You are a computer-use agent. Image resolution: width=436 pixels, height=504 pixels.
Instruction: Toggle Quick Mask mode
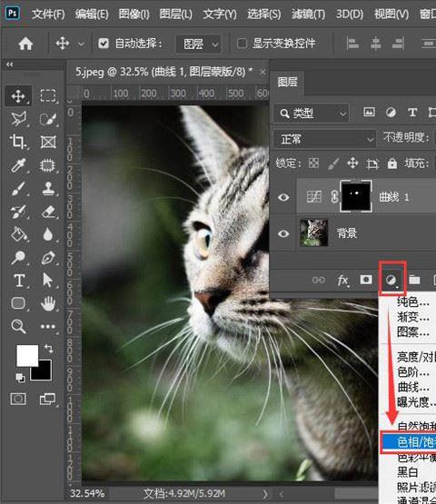tap(18, 400)
